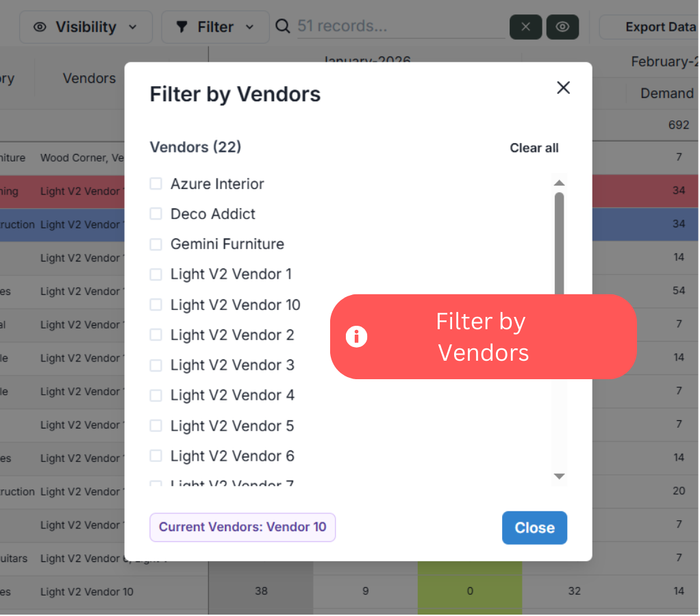700x616 pixels.
Task: Click the Export Data button
Action: pyautogui.click(x=651, y=27)
